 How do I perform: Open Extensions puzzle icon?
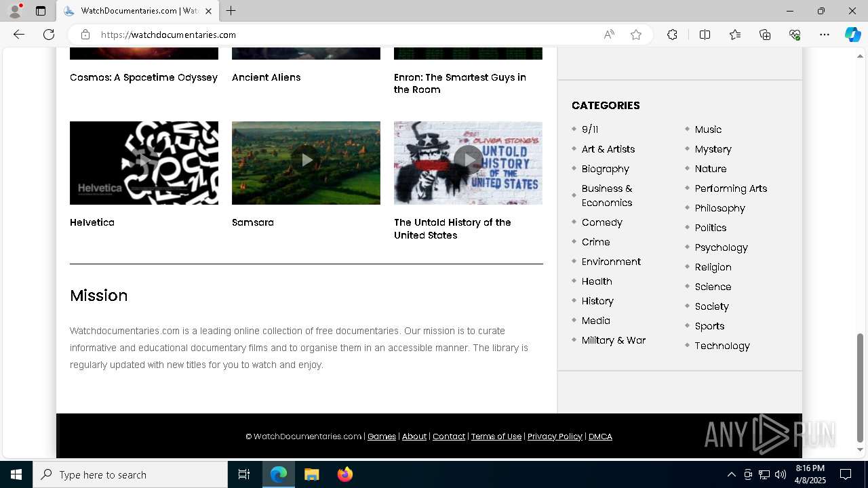pyautogui.click(x=672, y=35)
